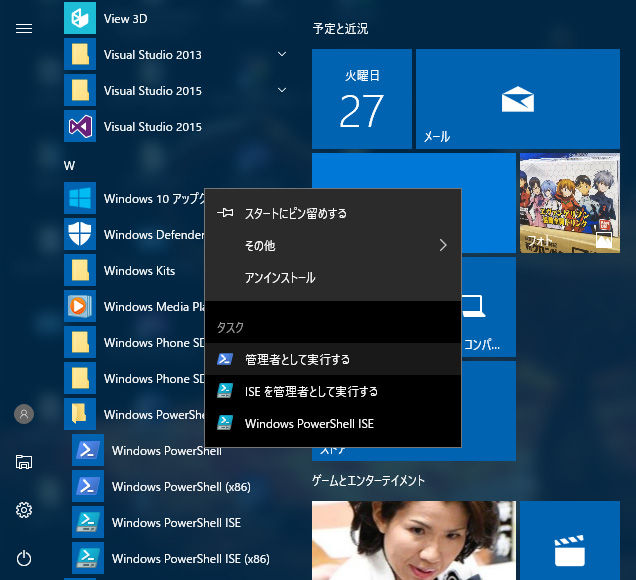
Task: Click the Windows PowerShell ISE (x86) icon
Action: click(88, 558)
